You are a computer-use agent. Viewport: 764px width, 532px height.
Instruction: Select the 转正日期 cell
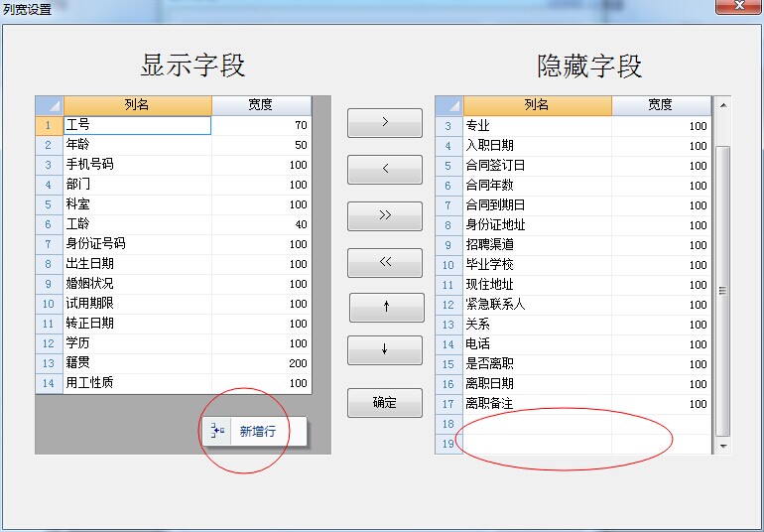(137, 324)
